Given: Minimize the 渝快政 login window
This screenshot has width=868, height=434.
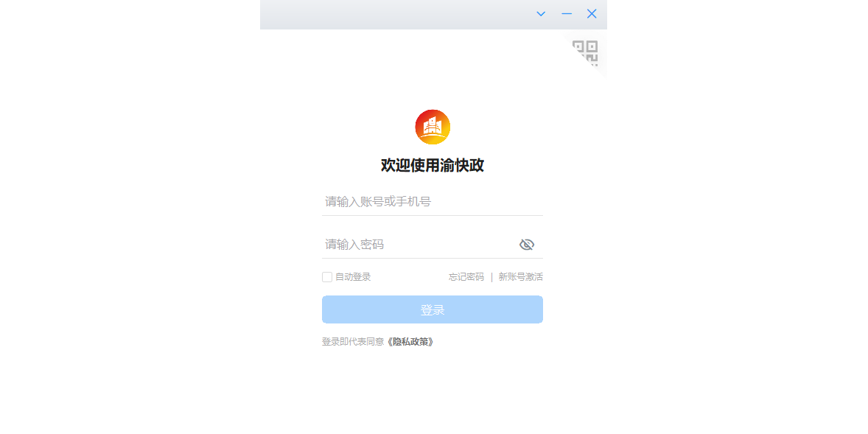Looking at the screenshot, I should (x=567, y=14).
